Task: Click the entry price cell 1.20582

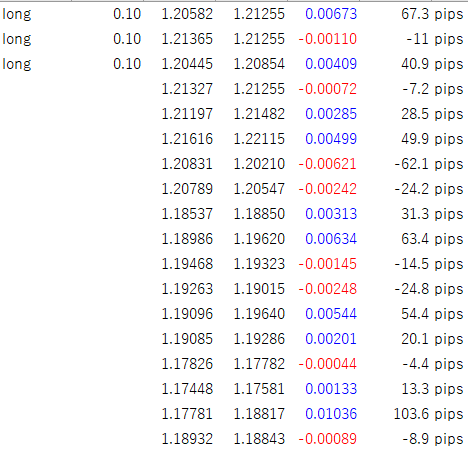Action: (187, 14)
